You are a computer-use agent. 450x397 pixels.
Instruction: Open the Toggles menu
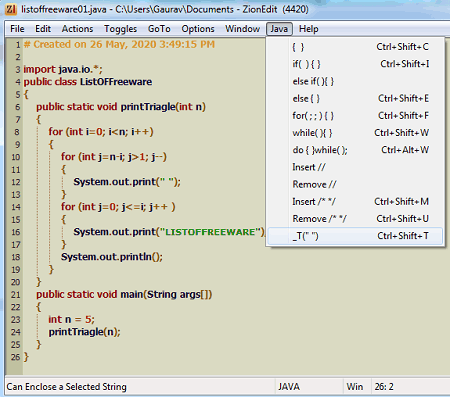click(x=120, y=29)
